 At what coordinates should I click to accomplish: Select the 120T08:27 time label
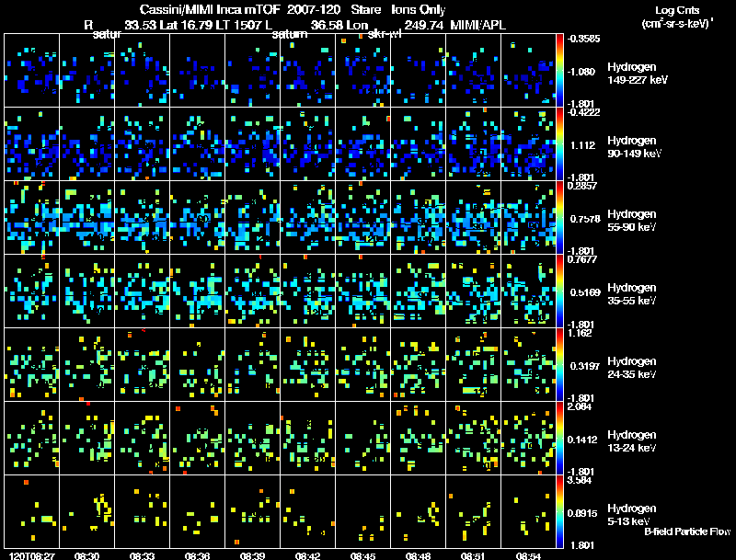tap(32, 555)
